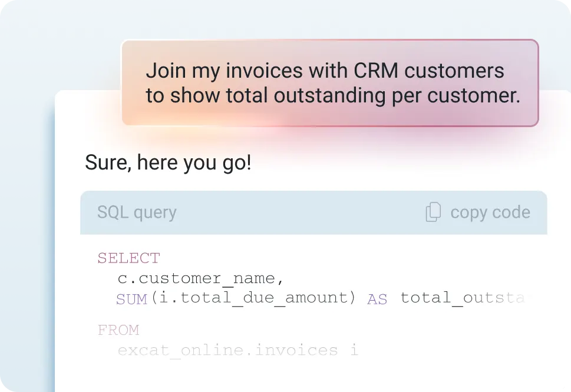
Task: Click the excat_online.invoices table name
Action: click(x=227, y=351)
